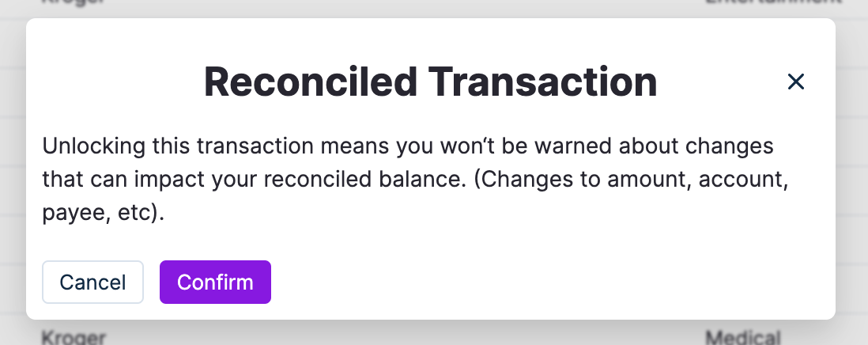Cancel unlocking the reconciled transaction
868x345 pixels.
pyautogui.click(x=92, y=282)
